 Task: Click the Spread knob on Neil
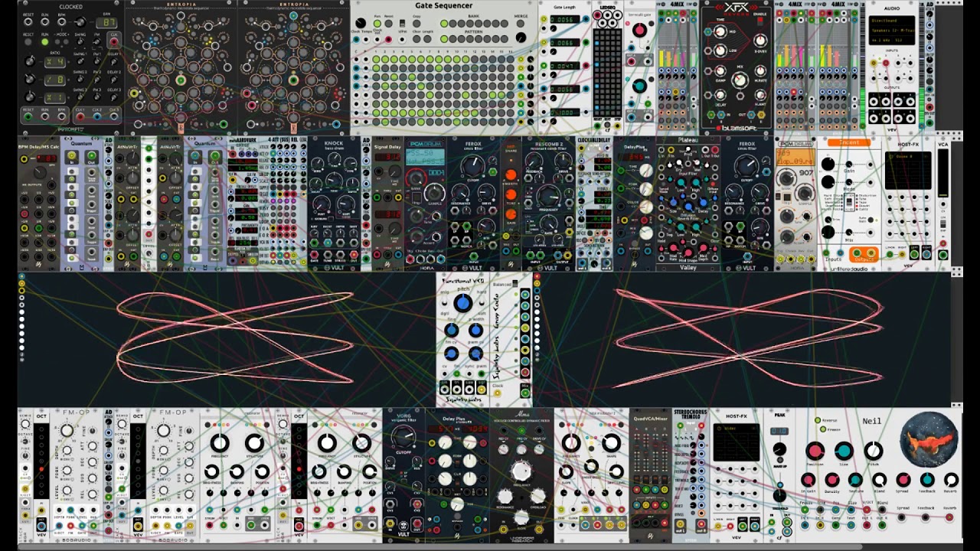coord(903,480)
